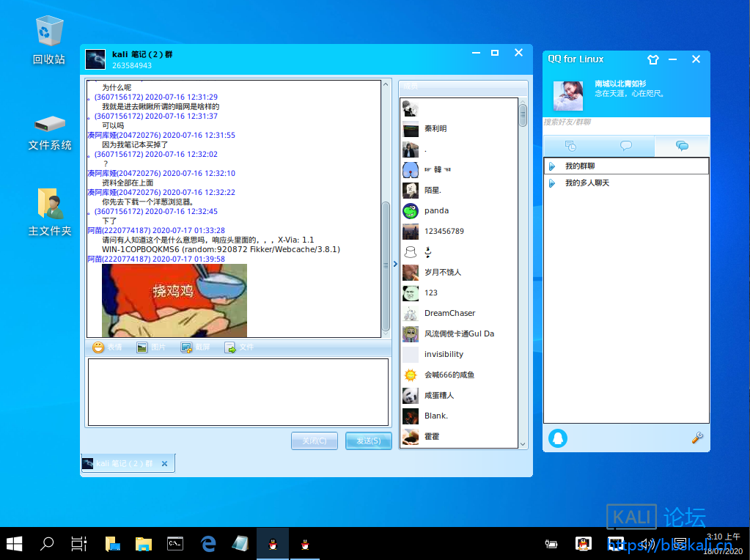Click the speaker icon in system tray
The image size is (750, 560).
[x=647, y=543]
